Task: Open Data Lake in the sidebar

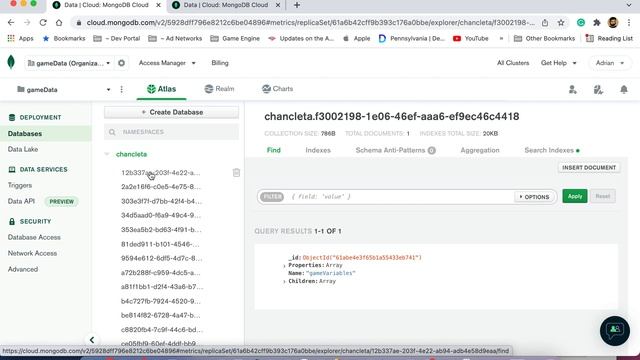Action: tap(23, 149)
